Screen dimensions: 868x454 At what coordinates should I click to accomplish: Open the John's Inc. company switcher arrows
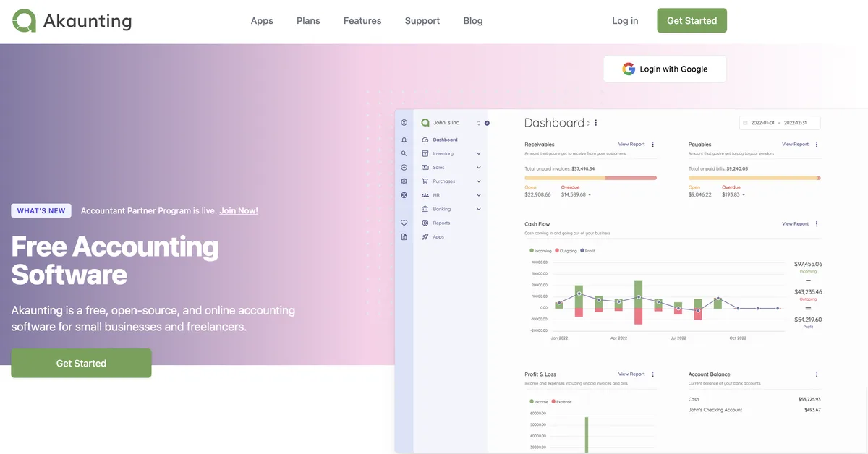[479, 123]
